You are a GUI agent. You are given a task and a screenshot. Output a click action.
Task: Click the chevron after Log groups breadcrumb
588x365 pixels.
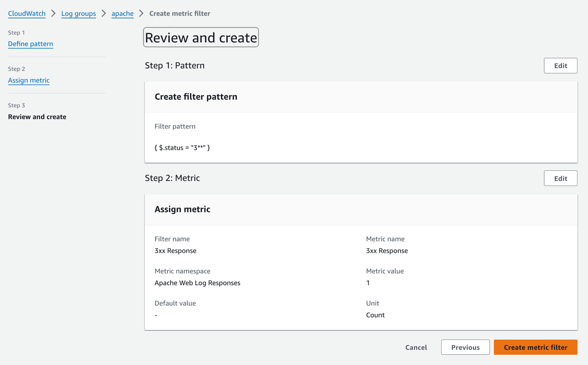tap(104, 14)
